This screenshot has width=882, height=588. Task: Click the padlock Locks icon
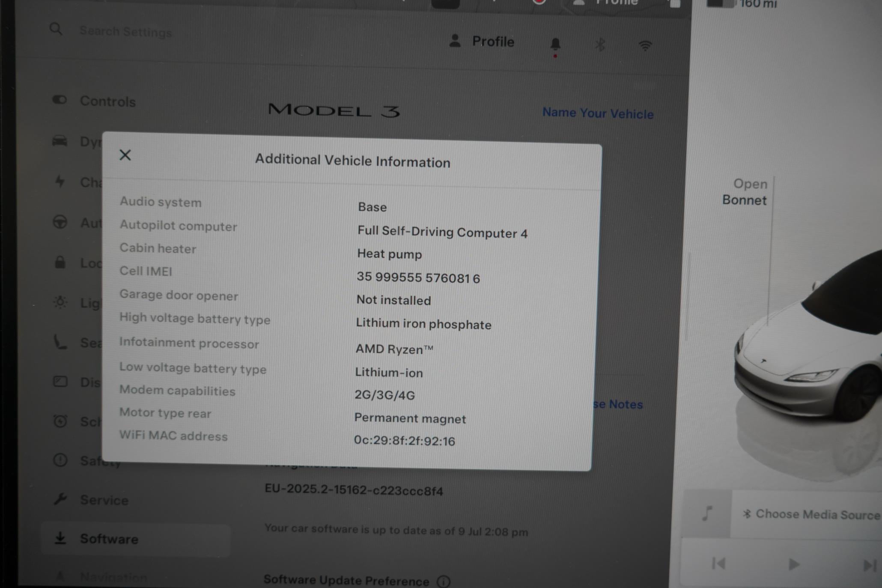pyautogui.click(x=60, y=262)
